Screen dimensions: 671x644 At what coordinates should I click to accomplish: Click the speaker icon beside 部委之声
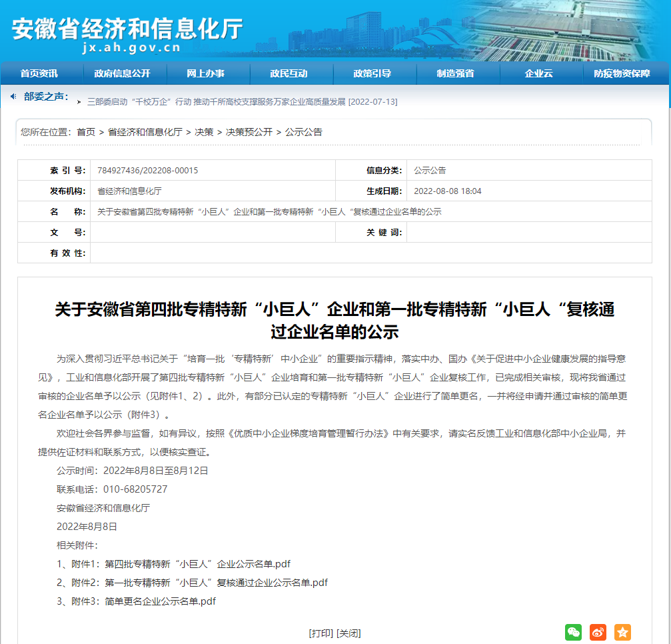coord(13,97)
